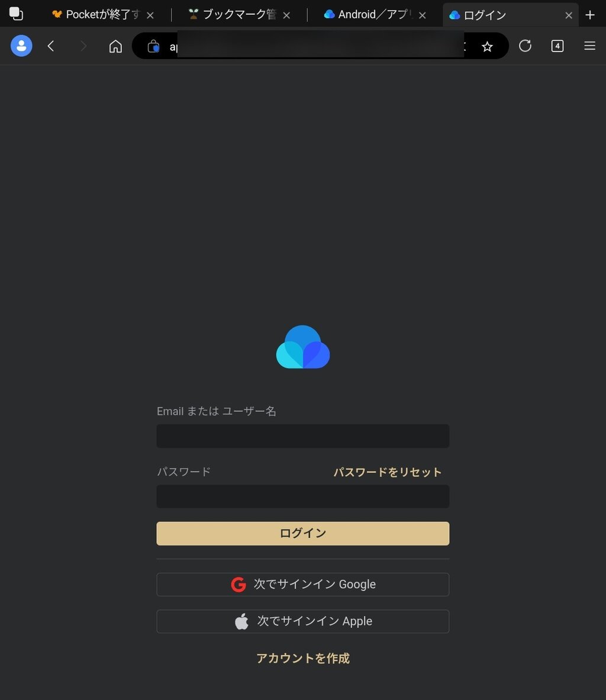The height and width of the screenshot is (700, 606).
Task: Go back with the left arrow
Action: tap(51, 46)
